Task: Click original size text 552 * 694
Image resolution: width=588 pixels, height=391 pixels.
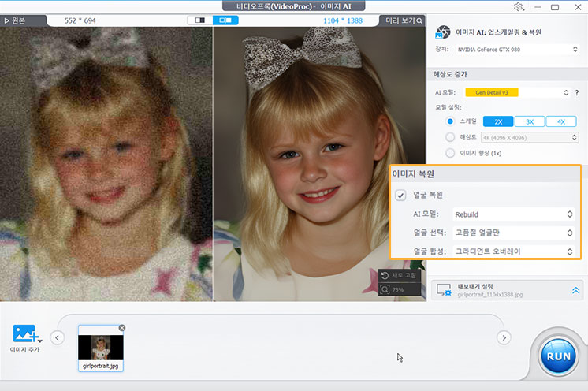Action: tap(80, 20)
